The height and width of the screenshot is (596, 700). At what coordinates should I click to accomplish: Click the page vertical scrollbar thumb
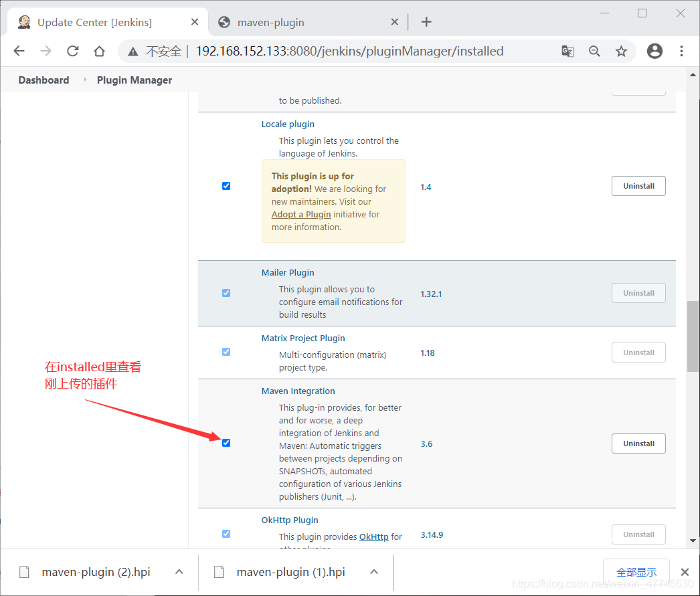693,336
